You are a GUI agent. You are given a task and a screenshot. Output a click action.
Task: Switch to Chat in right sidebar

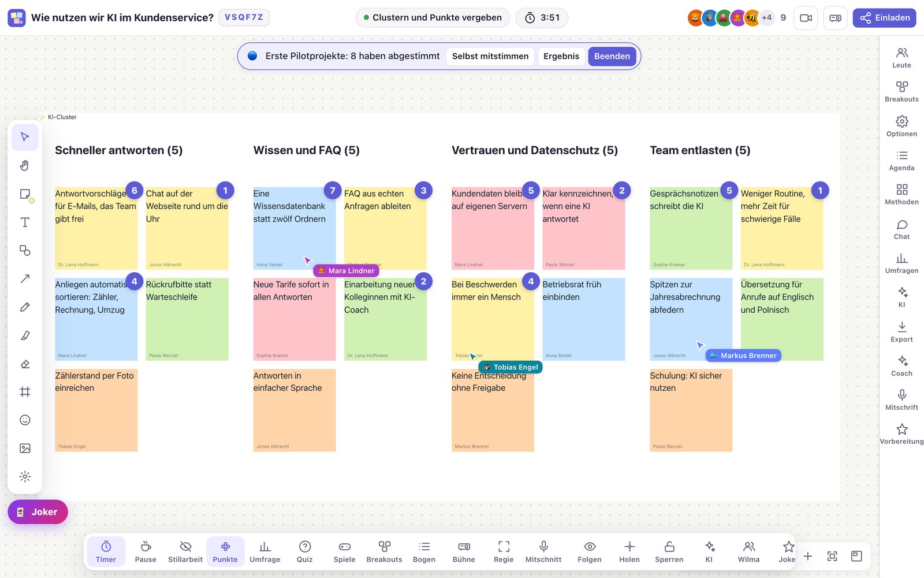901,229
